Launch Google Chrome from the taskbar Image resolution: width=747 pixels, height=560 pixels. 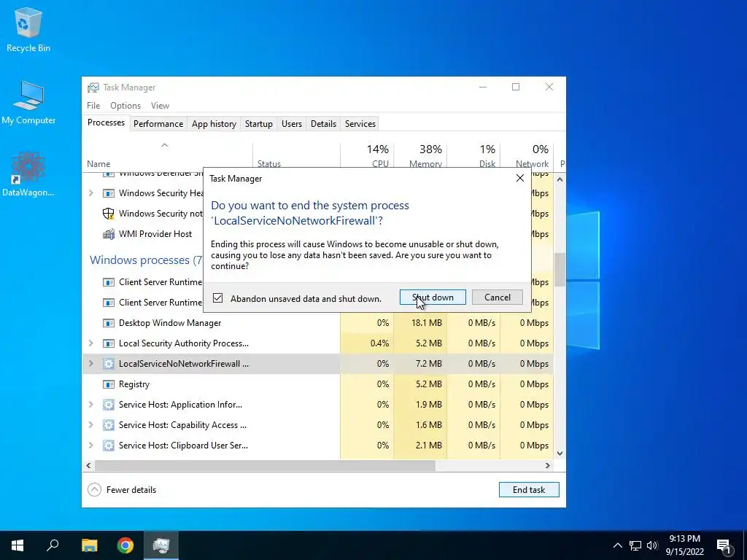(x=125, y=545)
